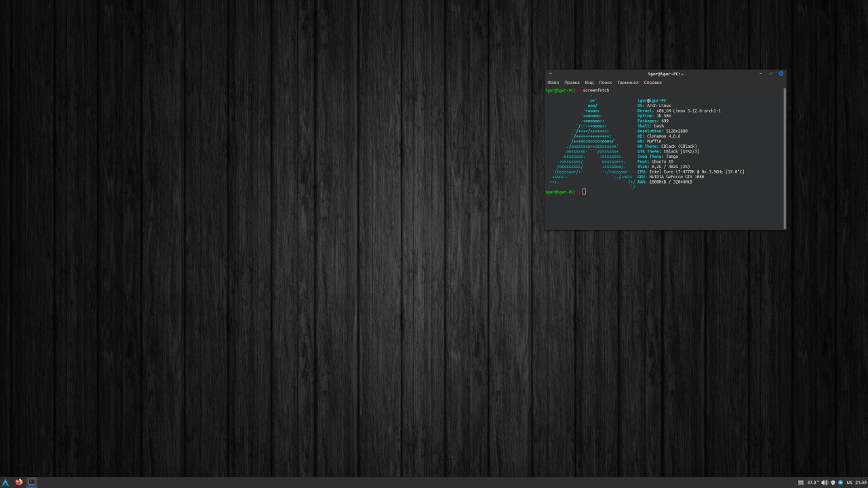This screenshot has height=488, width=868.
Task: Open the Telegram tray icon
Action: pyautogui.click(x=841, y=483)
